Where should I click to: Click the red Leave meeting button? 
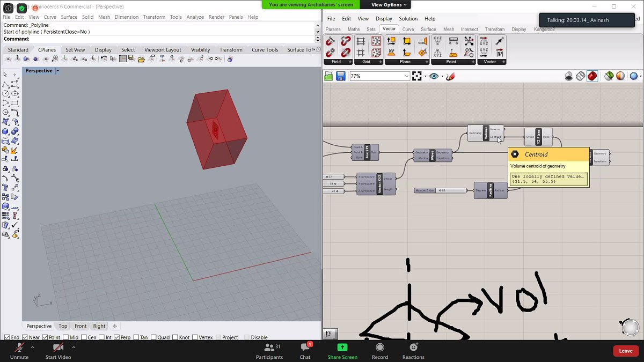pyautogui.click(x=626, y=351)
